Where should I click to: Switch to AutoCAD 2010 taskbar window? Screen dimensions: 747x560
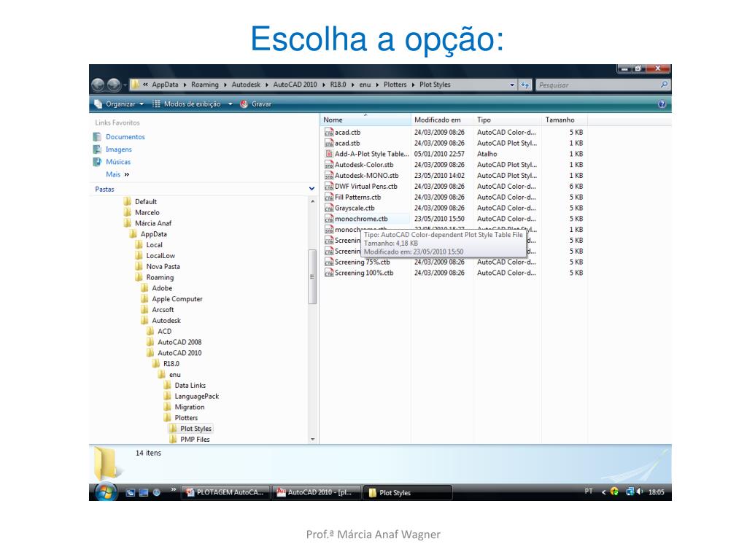pos(317,492)
